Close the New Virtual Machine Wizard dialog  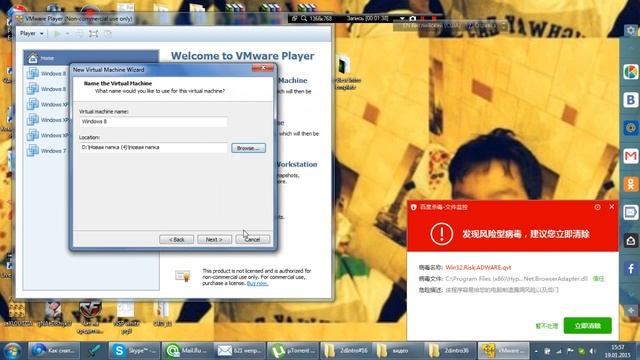pyautogui.click(x=263, y=68)
